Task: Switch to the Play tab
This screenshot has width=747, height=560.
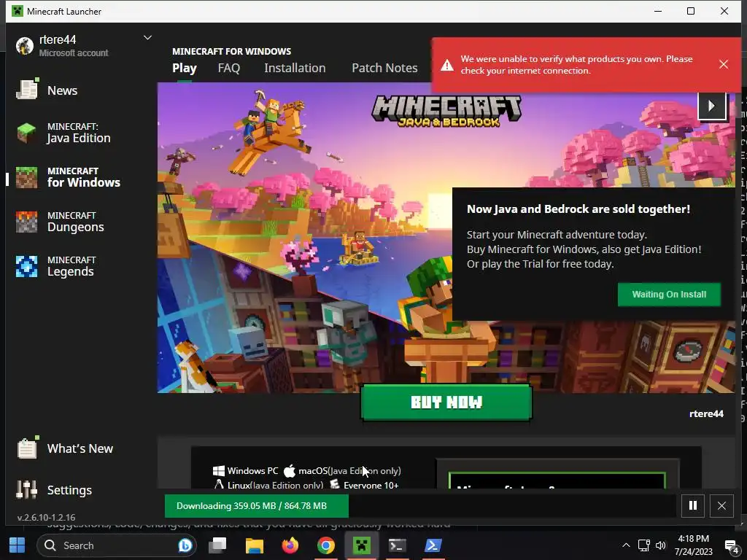Action: pyautogui.click(x=185, y=68)
